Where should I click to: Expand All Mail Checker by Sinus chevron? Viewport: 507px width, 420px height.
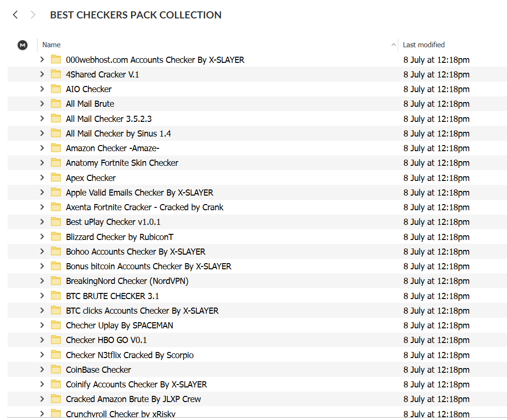(42, 133)
